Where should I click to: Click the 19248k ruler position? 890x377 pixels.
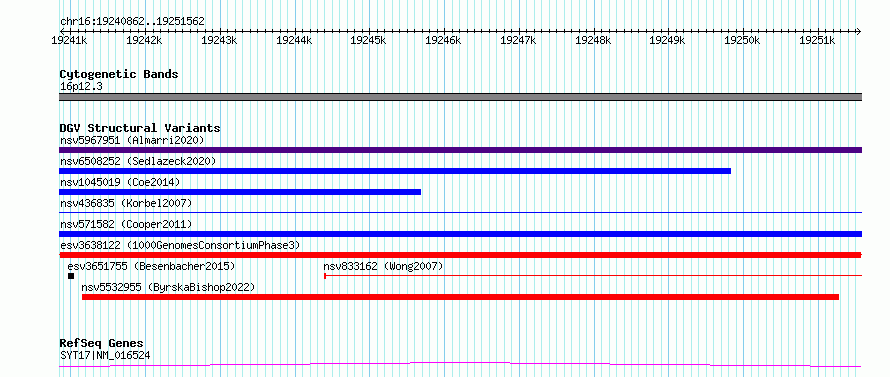pos(593,40)
